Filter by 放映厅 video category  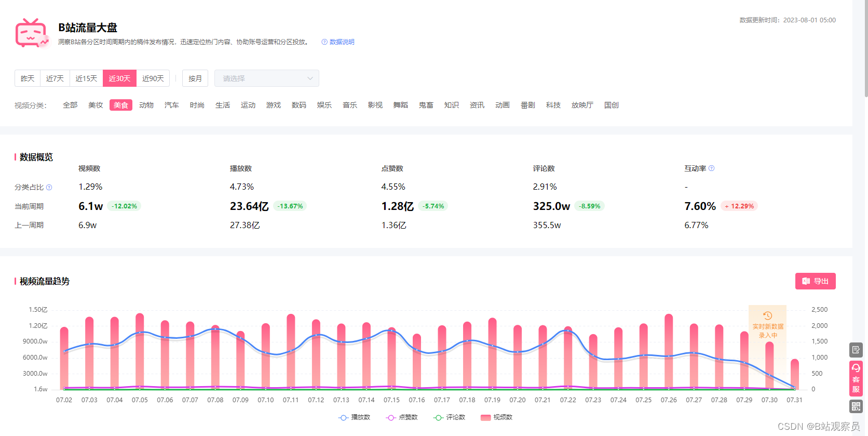pyautogui.click(x=582, y=105)
